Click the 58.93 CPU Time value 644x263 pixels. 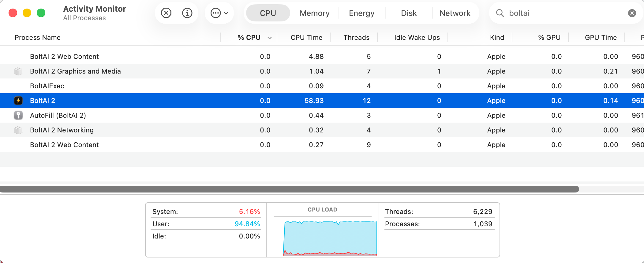[x=314, y=101]
